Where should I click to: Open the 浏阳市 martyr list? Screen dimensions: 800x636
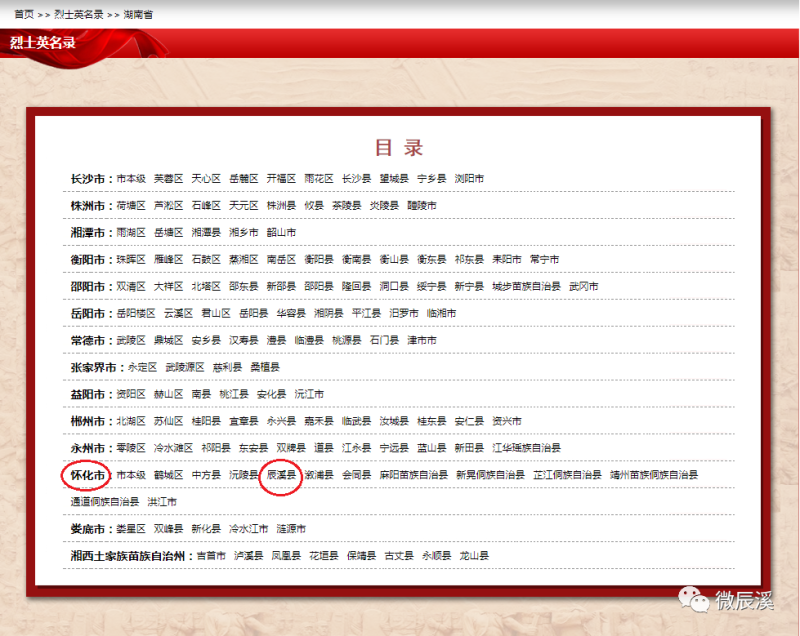point(469,179)
